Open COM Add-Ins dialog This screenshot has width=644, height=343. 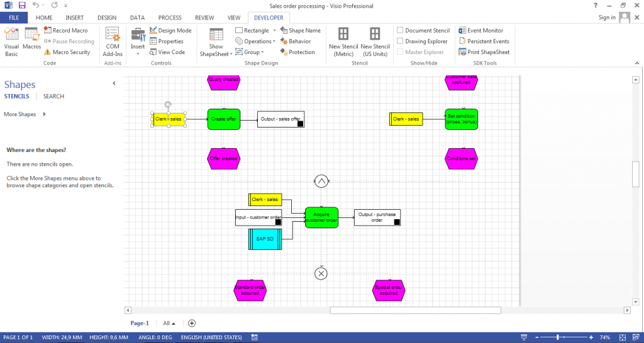pyautogui.click(x=113, y=42)
